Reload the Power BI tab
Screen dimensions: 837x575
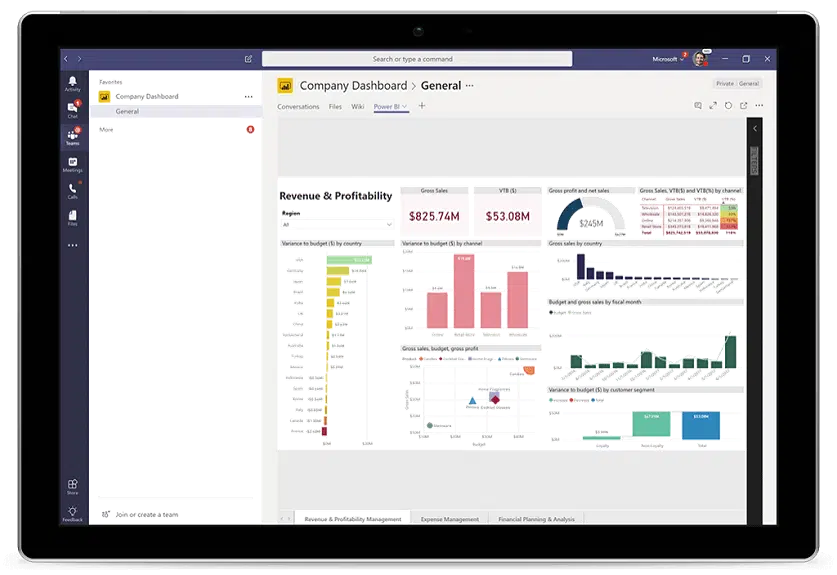point(728,105)
